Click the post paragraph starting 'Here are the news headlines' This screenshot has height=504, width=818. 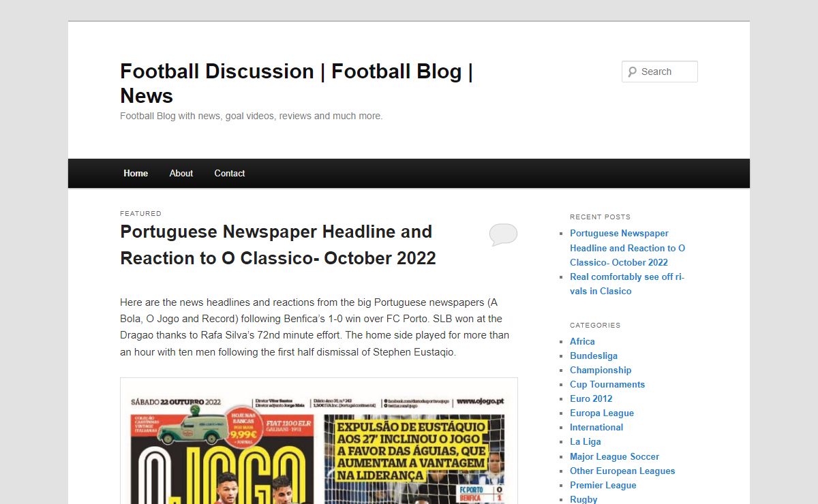pos(315,327)
